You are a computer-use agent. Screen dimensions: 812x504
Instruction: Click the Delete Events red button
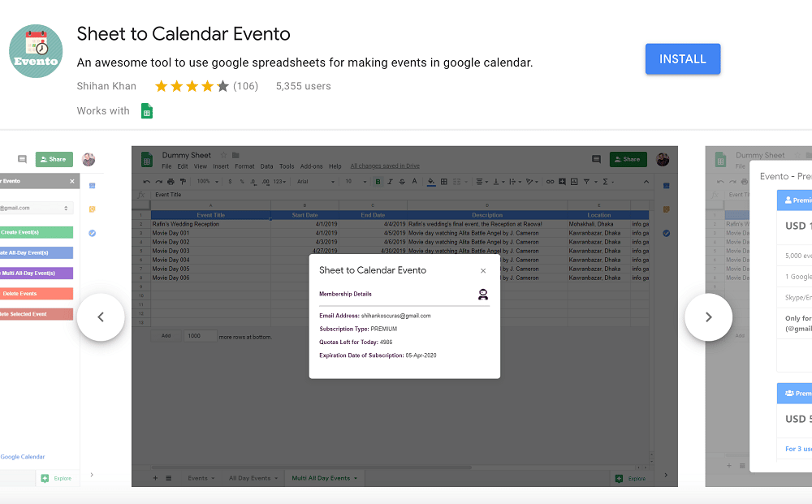37,294
